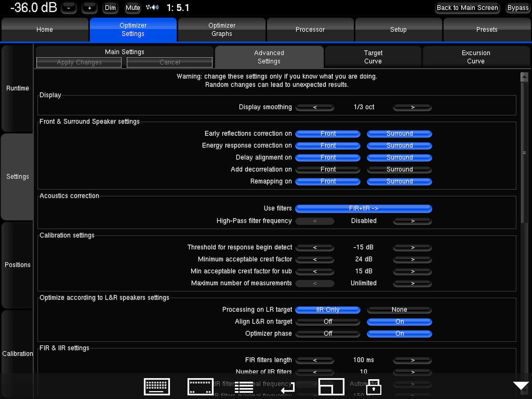Click the window layout icon in bottom bar
The width and height of the screenshot is (532, 399).
pyautogui.click(x=331, y=387)
